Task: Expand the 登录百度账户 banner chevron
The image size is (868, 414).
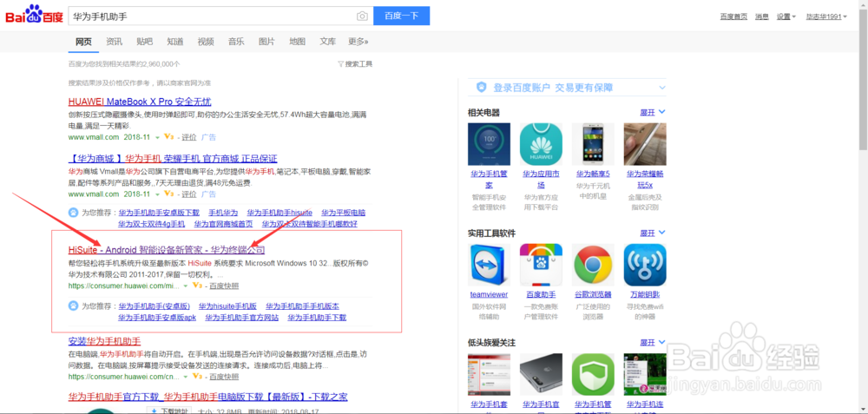Action: click(x=662, y=88)
